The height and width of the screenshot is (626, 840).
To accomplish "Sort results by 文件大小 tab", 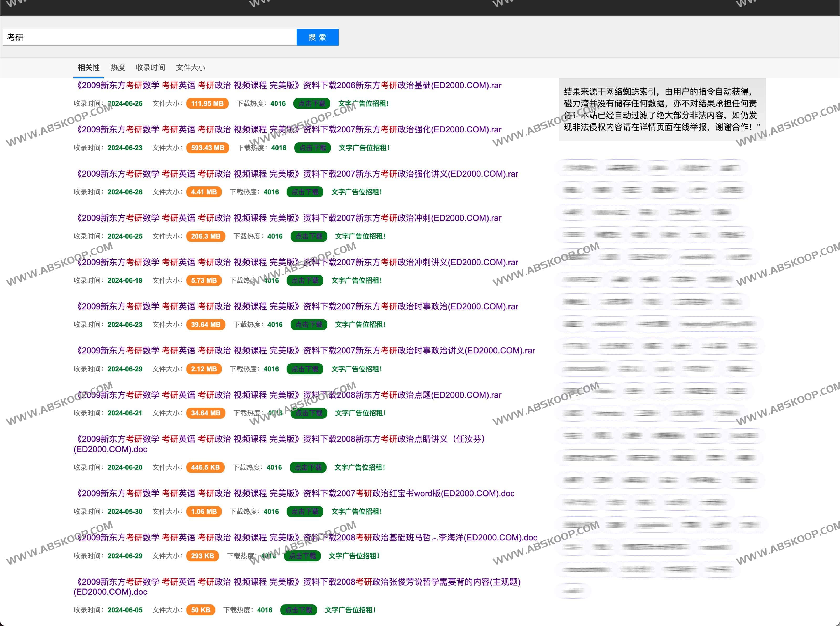I will [191, 67].
